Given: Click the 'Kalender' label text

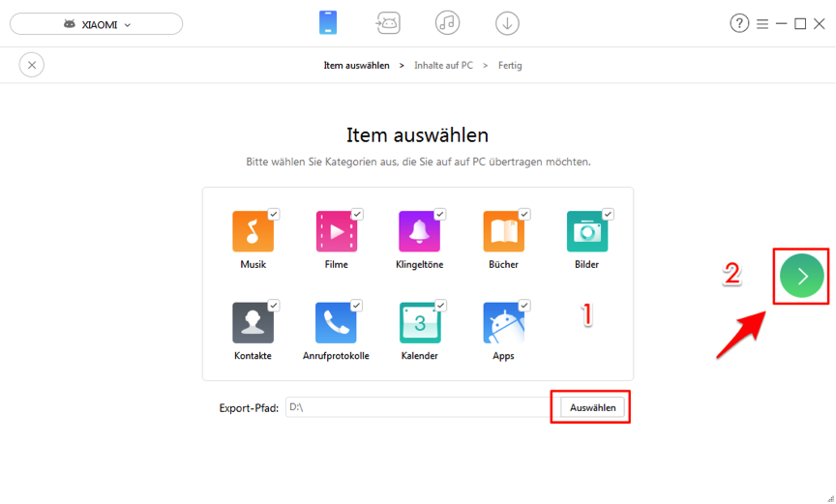Looking at the screenshot, I should 420,356.
